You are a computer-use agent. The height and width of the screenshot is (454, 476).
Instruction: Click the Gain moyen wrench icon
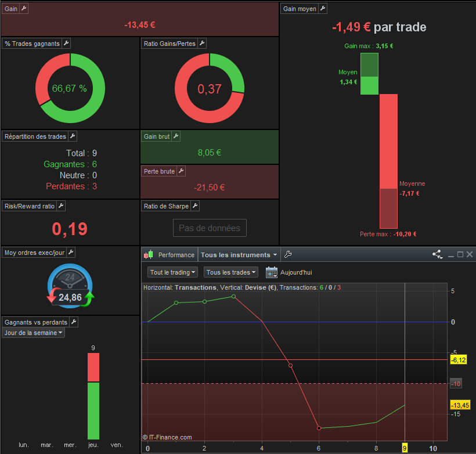coord(323,9)
